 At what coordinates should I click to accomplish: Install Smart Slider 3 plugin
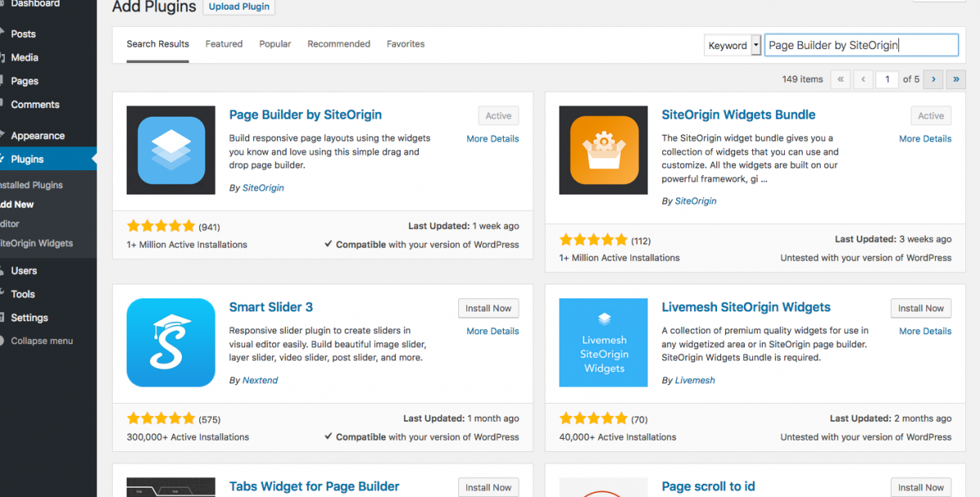[x=488, y=308]
